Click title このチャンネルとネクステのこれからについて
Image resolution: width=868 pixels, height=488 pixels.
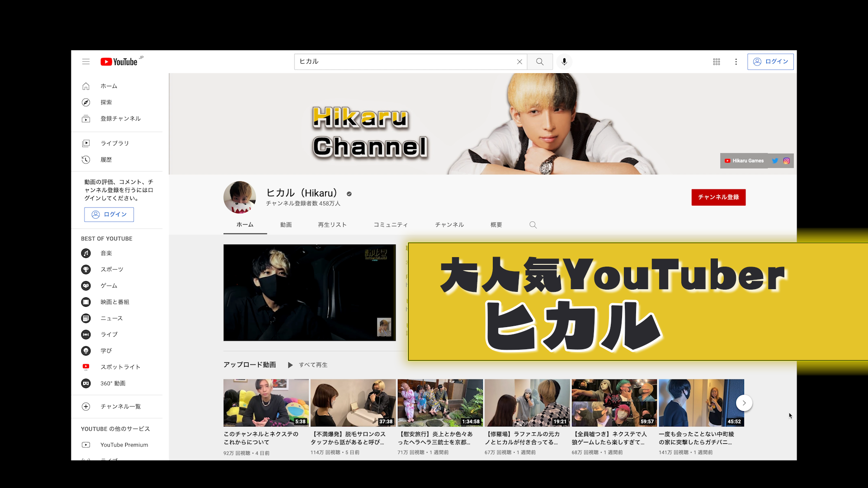click(261, 438)
